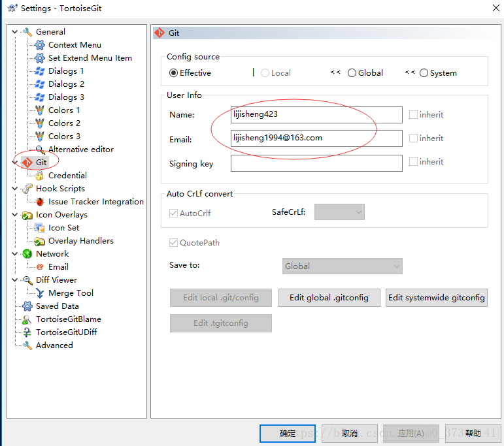Click the Email at-sign icon
This screenshot has width=504, height=446.
(x=40, y=267)
